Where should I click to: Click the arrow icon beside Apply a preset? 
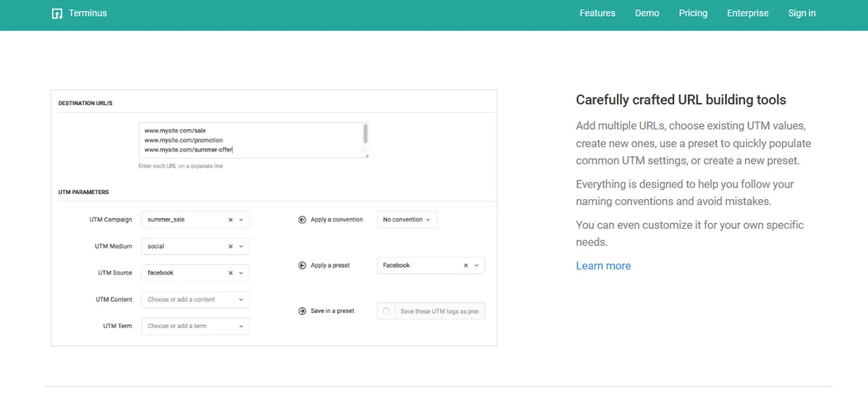tap(302, 265)
